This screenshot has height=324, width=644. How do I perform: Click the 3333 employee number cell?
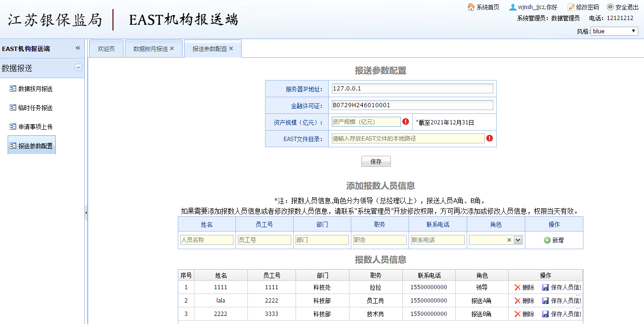tap(272, 314)
